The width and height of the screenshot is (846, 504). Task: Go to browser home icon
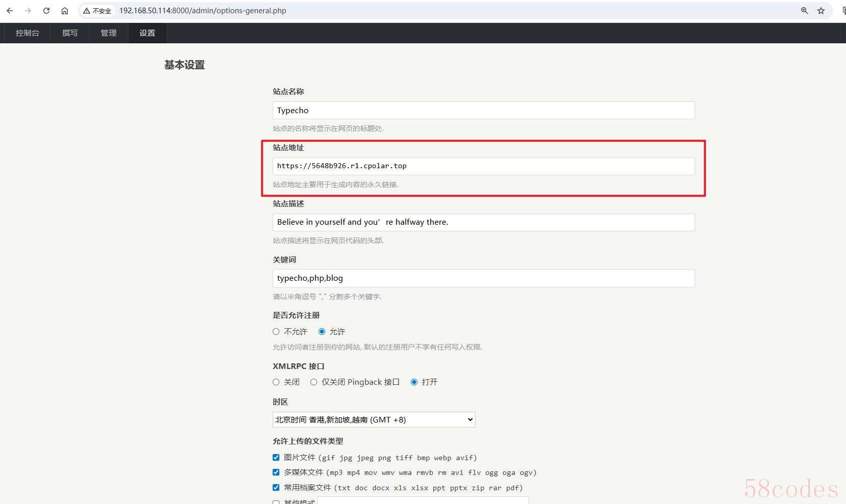65,11
